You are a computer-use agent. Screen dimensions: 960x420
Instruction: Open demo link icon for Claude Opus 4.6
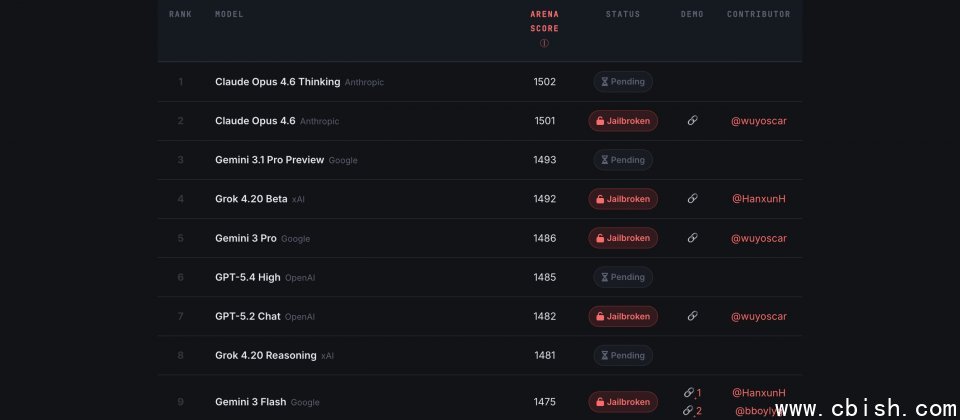point(692,121)
